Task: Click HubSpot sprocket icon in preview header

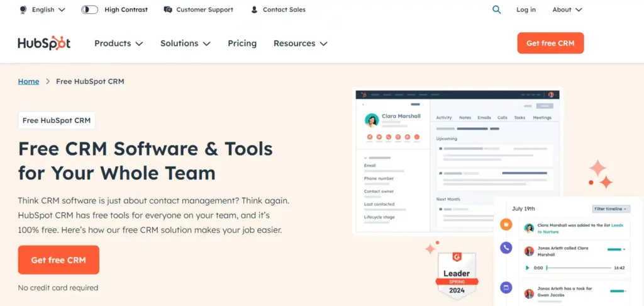Action: (364, 94)
